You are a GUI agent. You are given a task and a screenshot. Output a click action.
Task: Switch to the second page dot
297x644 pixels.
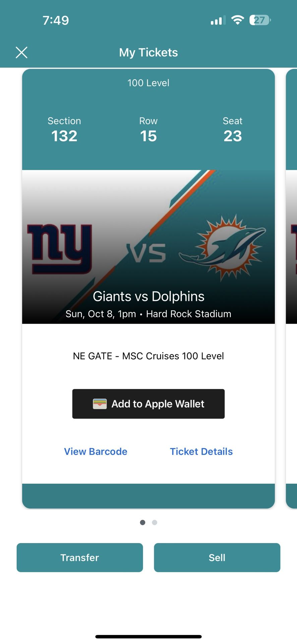click(155, 522)
